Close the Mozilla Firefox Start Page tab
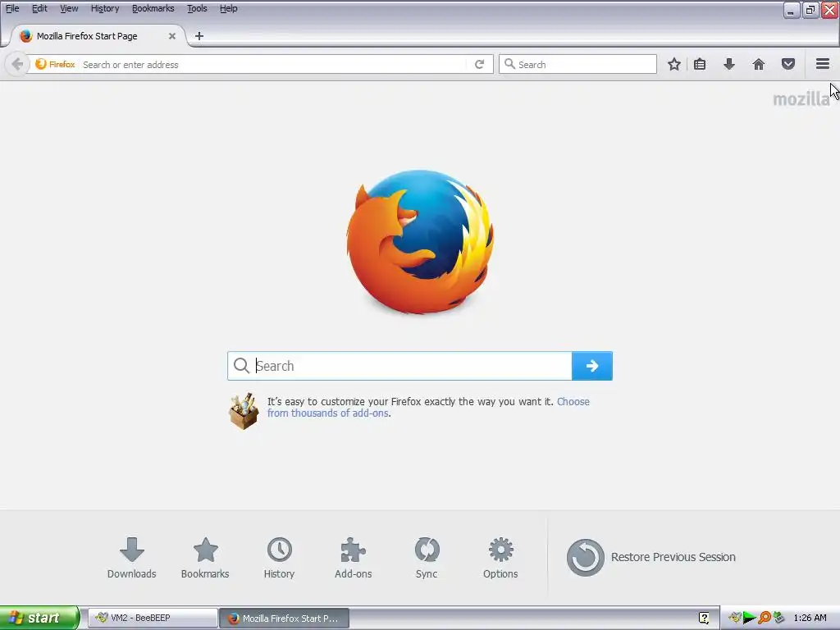This screenshot has width=840, height=630. click(x=172, y=36)
